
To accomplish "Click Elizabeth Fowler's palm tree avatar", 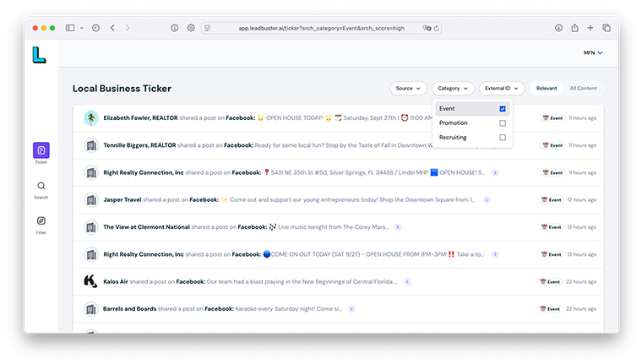I will [x=91, y=118].
